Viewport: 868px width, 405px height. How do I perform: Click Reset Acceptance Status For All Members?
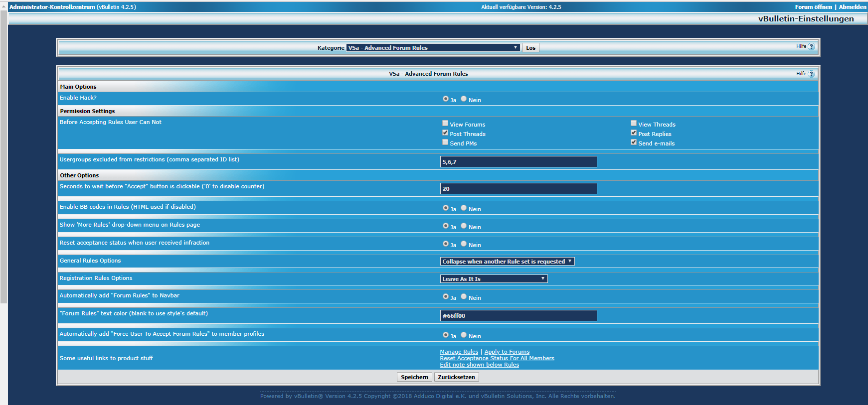pos(497,358)
